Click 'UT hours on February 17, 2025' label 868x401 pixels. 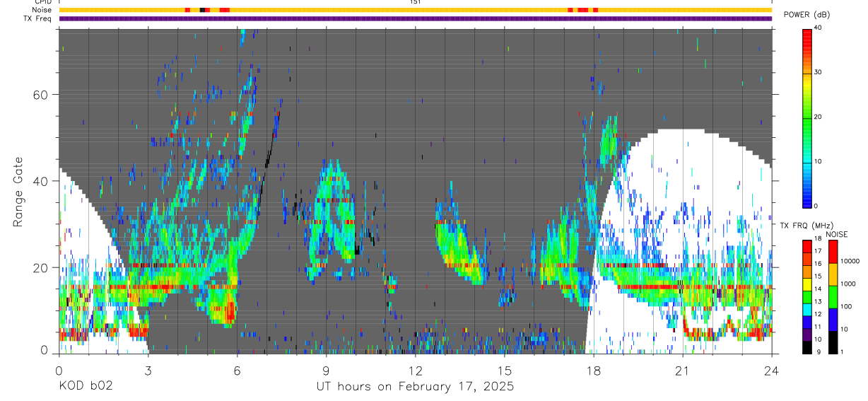(x=414, y=387)
